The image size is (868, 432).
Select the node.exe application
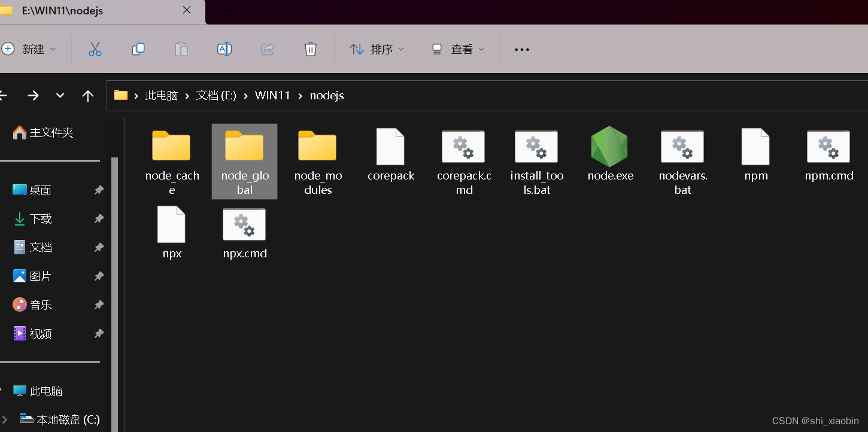610,154
